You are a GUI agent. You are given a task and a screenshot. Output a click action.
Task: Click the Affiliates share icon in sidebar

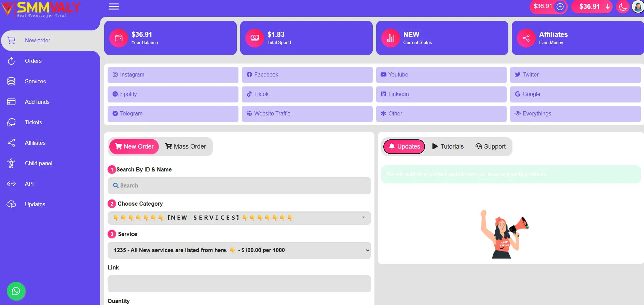[11, 143]
